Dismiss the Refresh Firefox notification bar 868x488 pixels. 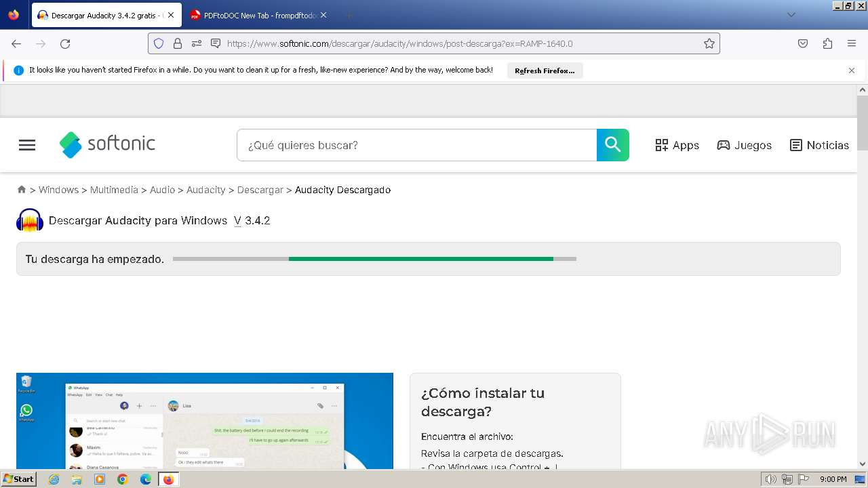click(x=852, y=70)
